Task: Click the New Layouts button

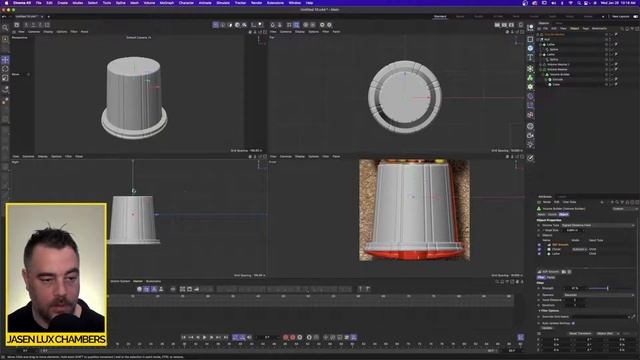Action: tap(620, 16)
